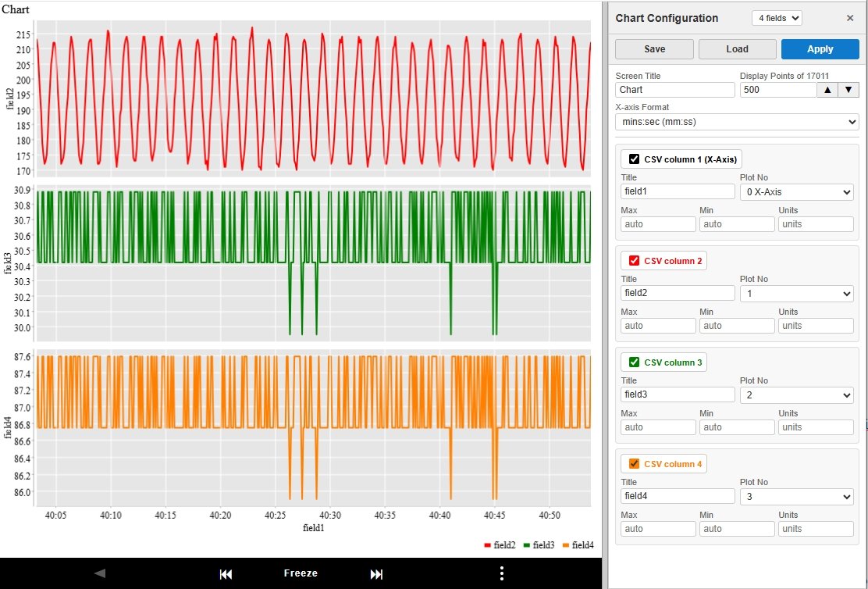Increase display points with up arrow
The image size is (868, 589).
tap(827, 90)
